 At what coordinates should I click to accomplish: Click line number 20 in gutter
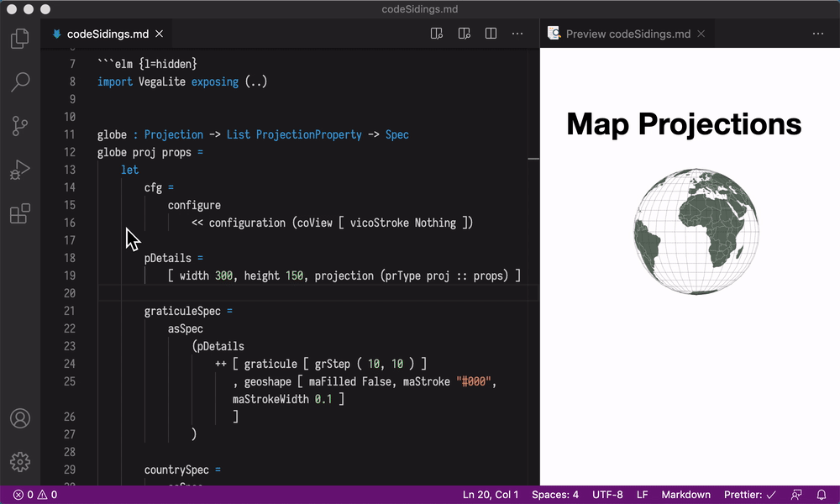coord(70,293)
